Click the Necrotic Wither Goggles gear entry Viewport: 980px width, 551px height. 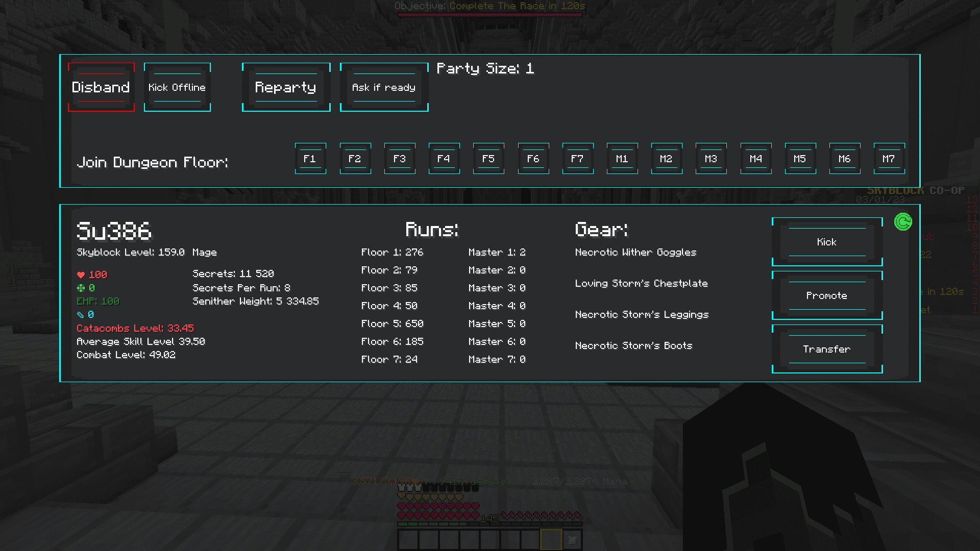tap(635, 252)
